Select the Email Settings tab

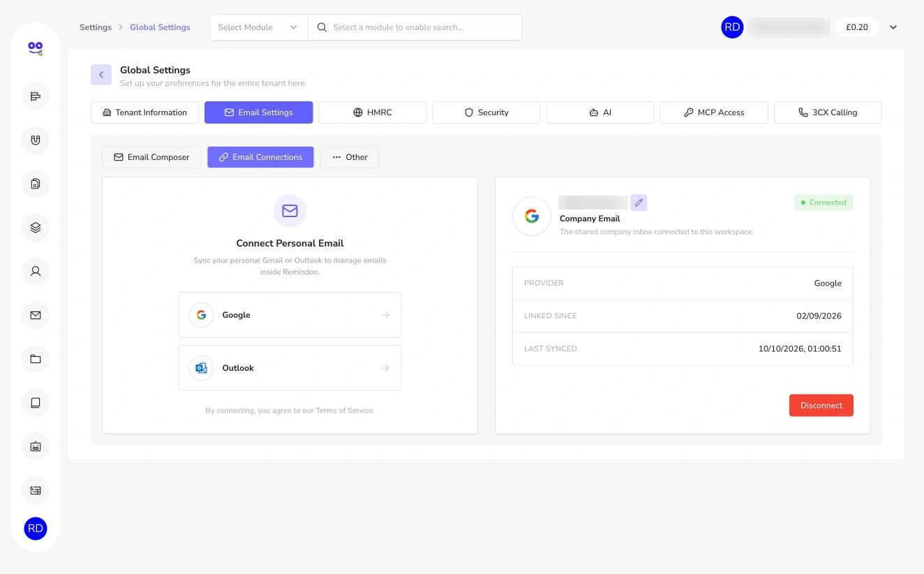258,112
